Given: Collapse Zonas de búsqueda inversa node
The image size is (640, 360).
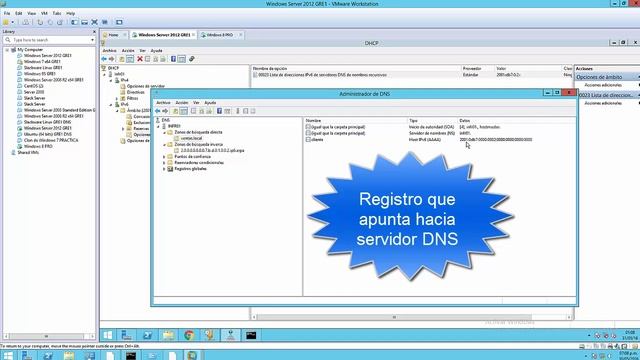Looking at the screenshot, I should click(165, 145).
